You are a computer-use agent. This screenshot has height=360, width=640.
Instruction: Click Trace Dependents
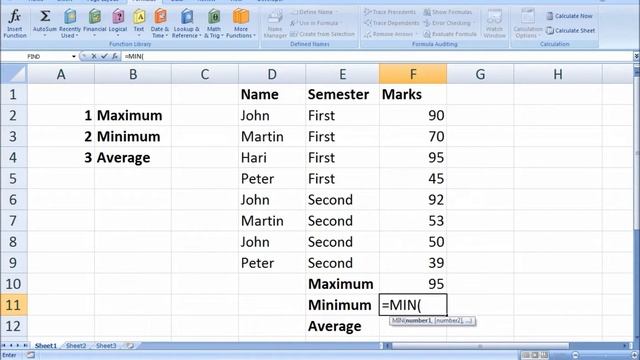pyautogui.click(x=391, y=23)
